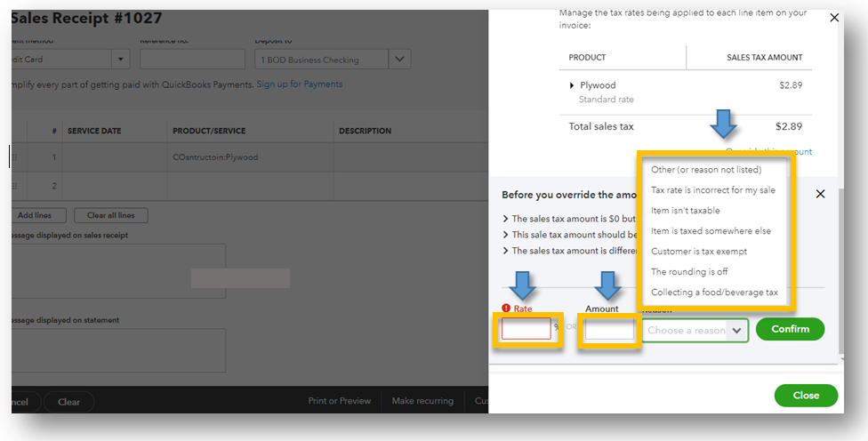Click the 'Standard rate' label under Plywood
Screen dimensions: 868x441
[x=607, y=100]
